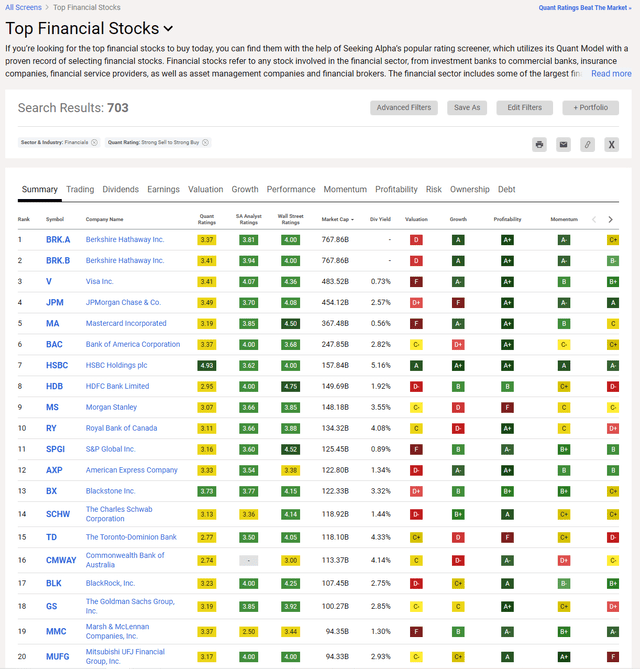640x669 pixels.
Task: Expand description with Read more
Action: tap(611, 74)
